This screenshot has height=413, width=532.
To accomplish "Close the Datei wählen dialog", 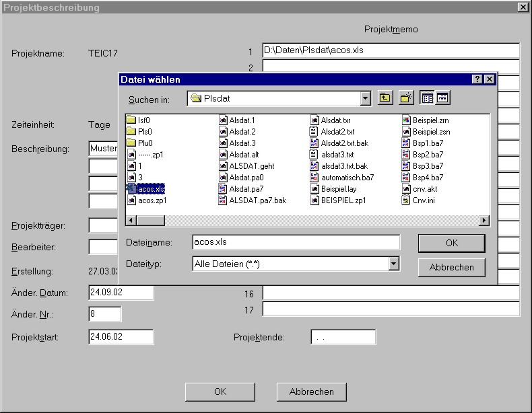I will pyautogui.click(x=490, y=79).
